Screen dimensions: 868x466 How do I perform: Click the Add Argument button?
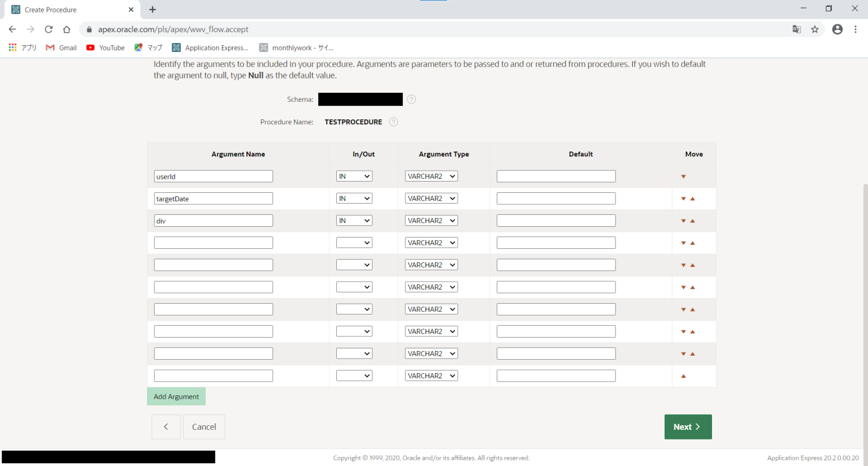coord(176,396)
